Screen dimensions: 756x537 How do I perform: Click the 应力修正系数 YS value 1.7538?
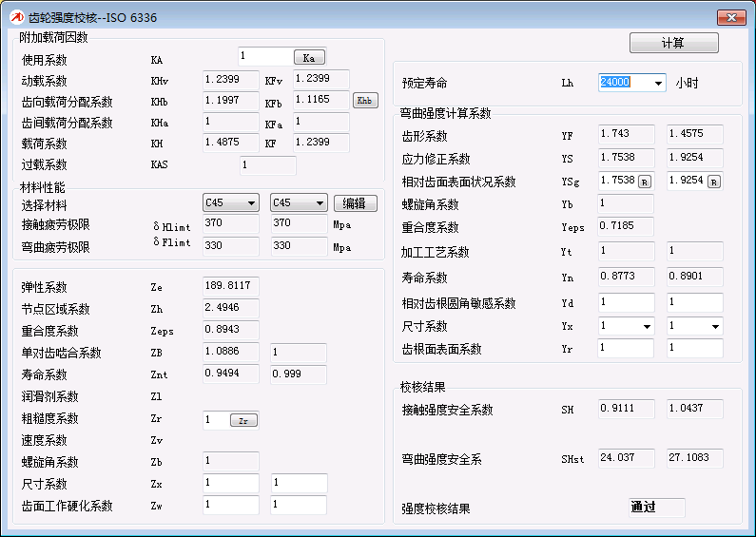627,158
